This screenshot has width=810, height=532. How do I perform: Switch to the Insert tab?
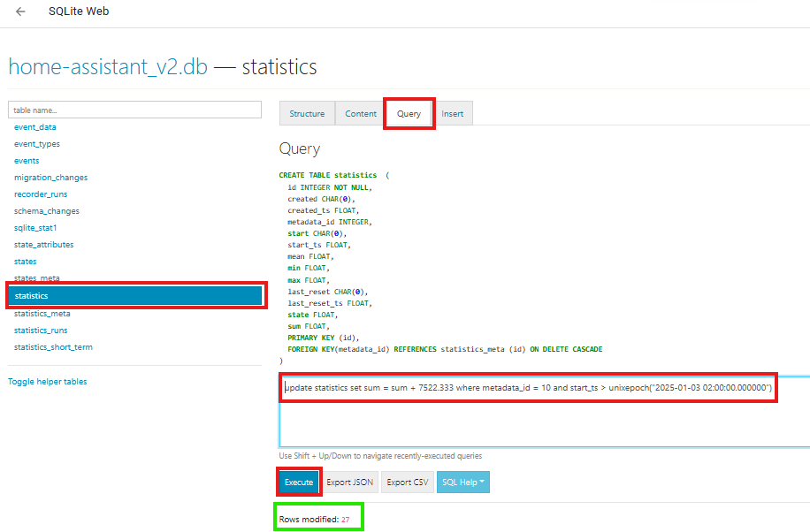(x=452, y=114)
